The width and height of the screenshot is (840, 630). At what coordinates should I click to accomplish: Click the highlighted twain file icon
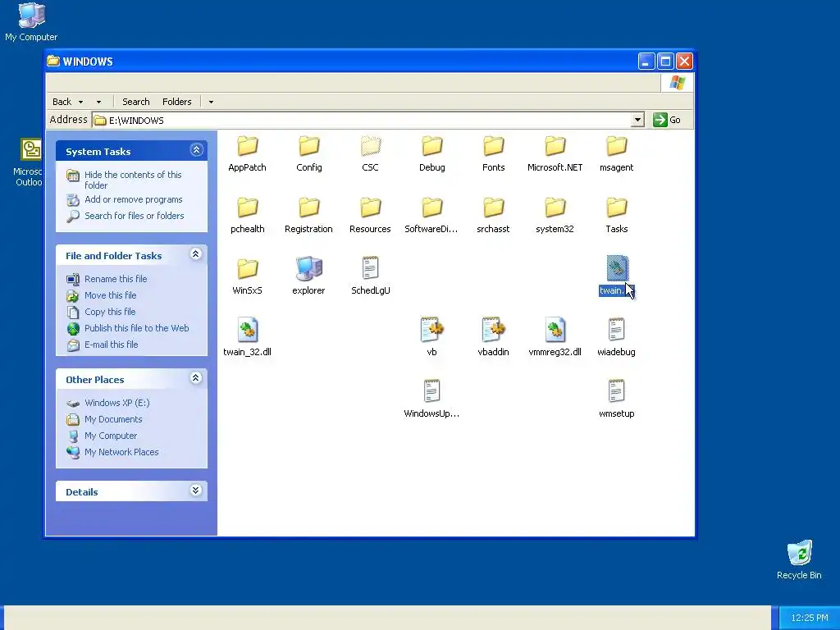[617, 268]
